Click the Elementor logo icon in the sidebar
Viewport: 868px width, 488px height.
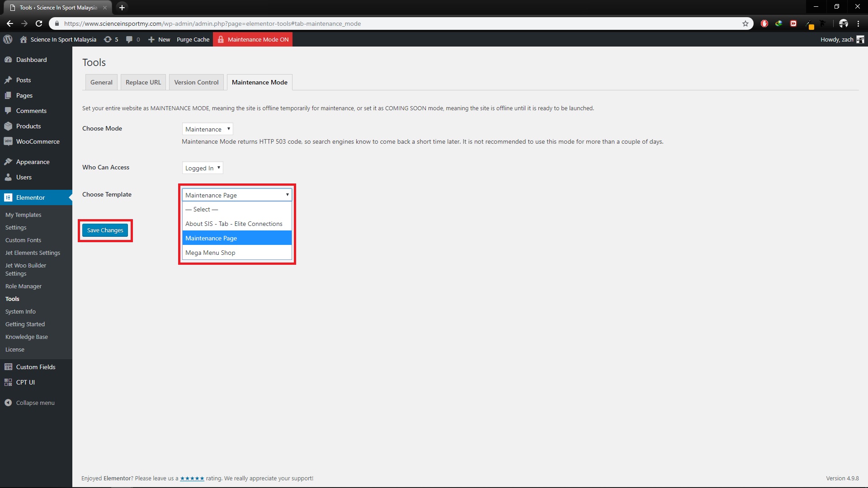(x=8, y=197)
